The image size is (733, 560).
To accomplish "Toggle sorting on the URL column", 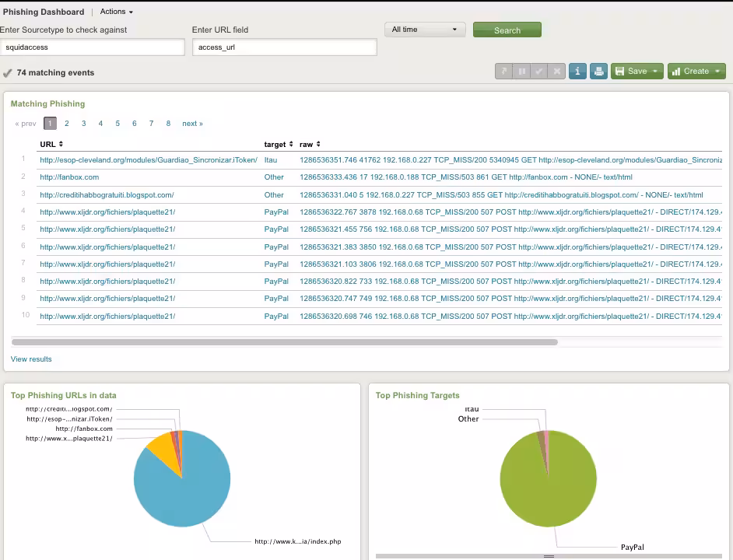I will coord(52,144).
